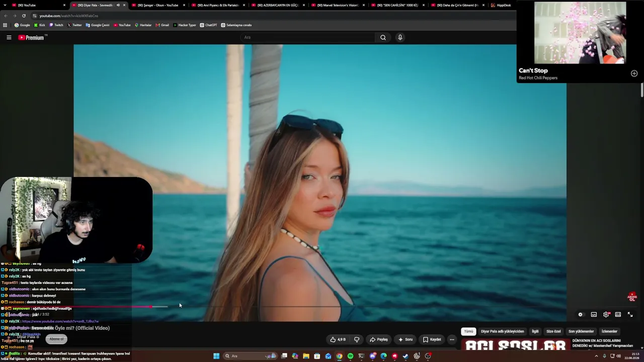Open the Selamlaşma cevabı bookmark
This screenshot has width=644, height=362.
236,25
